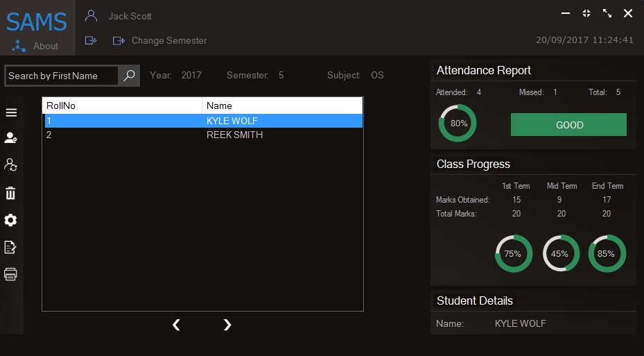Click the Class Progress heading

click(x=473, y=164)
